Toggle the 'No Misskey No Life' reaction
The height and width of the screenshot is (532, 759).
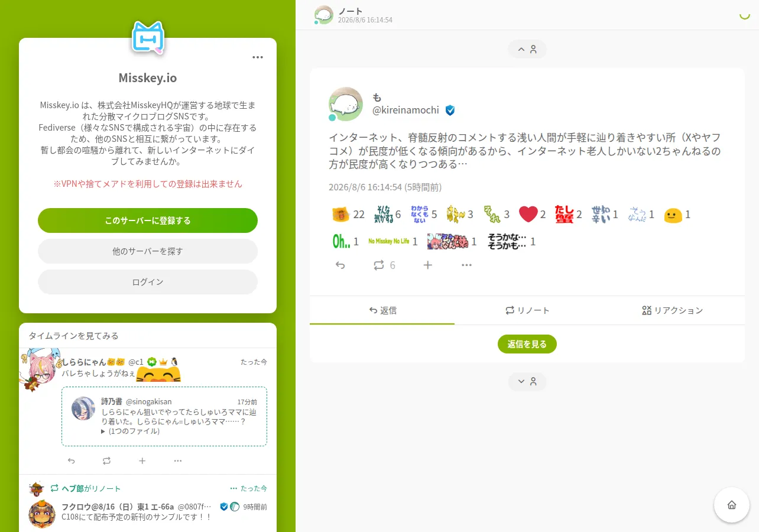pyautogui.click(x=393, y=241)
